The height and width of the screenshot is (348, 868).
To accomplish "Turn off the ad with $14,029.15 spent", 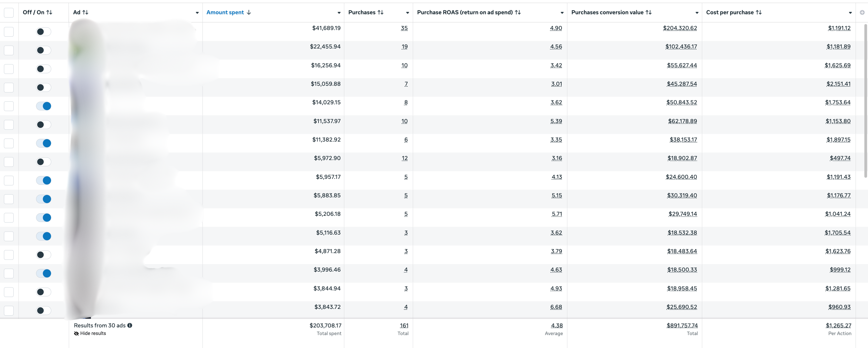I will pos(43,106).
